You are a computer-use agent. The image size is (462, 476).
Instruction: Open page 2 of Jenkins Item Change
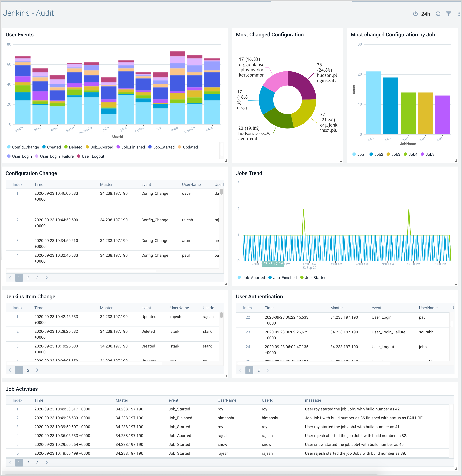pos(28,370)
